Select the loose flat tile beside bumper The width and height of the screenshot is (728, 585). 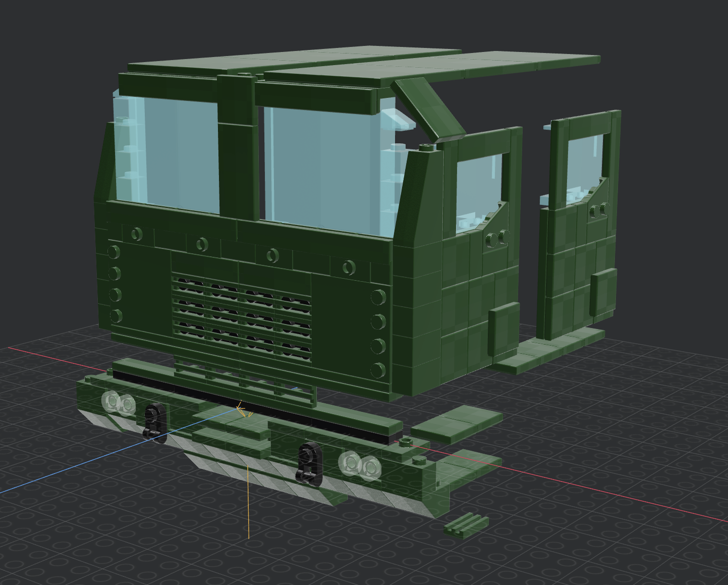point(457,425)
